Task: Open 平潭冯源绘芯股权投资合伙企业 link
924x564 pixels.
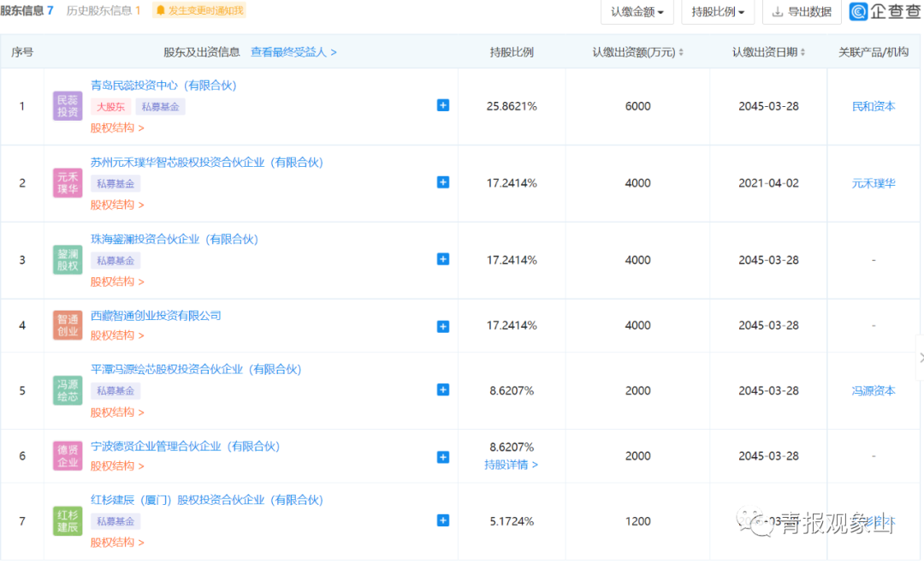Action: point(196,370)
